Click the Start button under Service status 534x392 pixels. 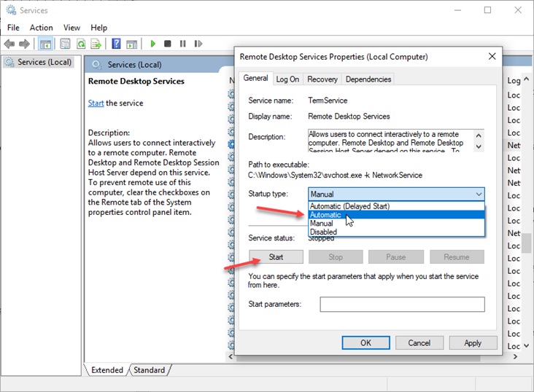(x=276, y=256)
